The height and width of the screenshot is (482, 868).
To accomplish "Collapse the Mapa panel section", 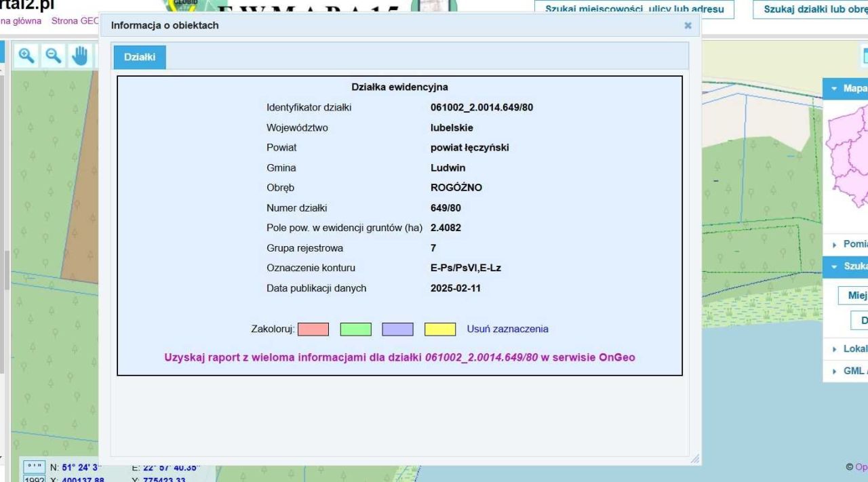I will pyautogui.click(x=846, y=89).
